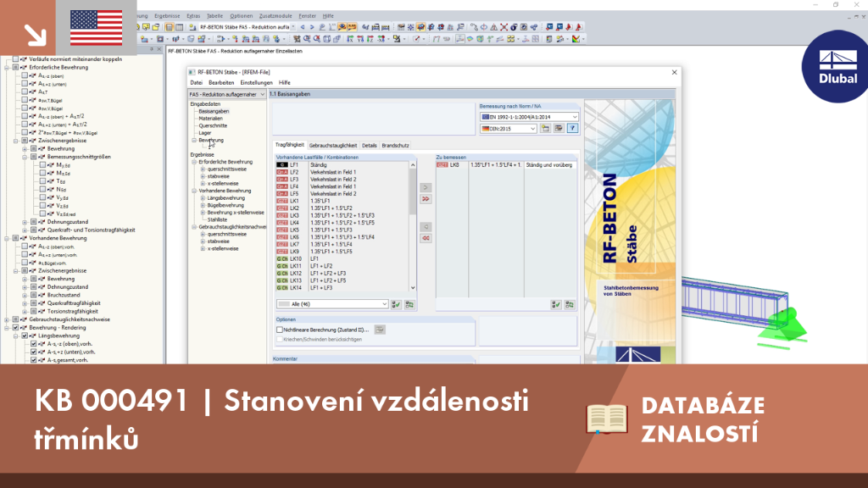Click the Dlubal logo badge
Screen dimensions: 868x488
pyautogui.click(x=837, y=68)
